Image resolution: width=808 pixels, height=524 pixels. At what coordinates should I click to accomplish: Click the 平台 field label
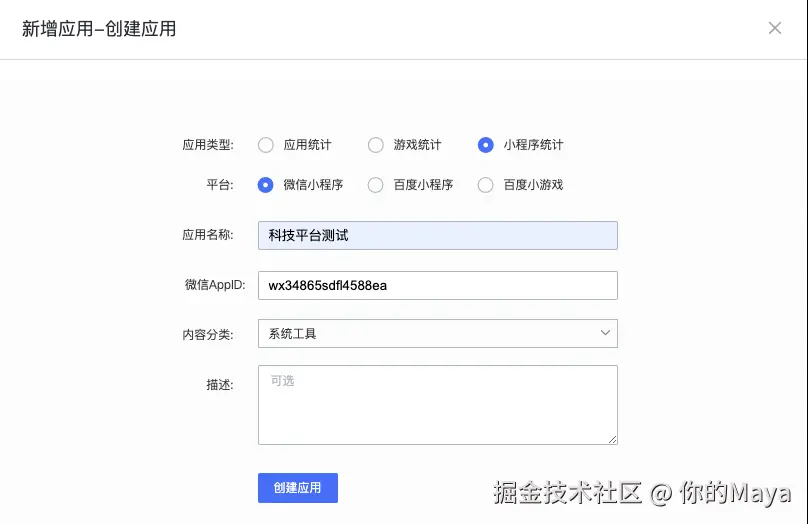[219, 185]
